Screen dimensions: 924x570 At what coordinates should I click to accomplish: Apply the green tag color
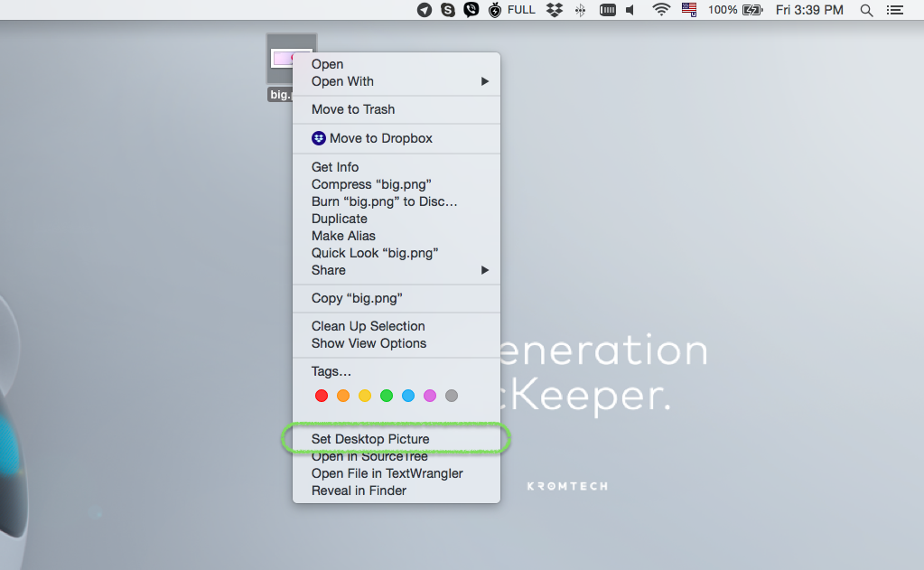(387, 396)
